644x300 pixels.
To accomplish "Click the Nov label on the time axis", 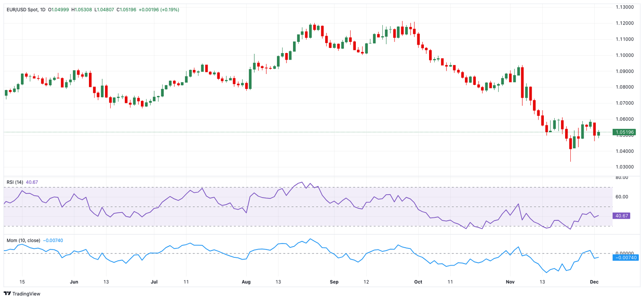I will (x=510, y=282).
